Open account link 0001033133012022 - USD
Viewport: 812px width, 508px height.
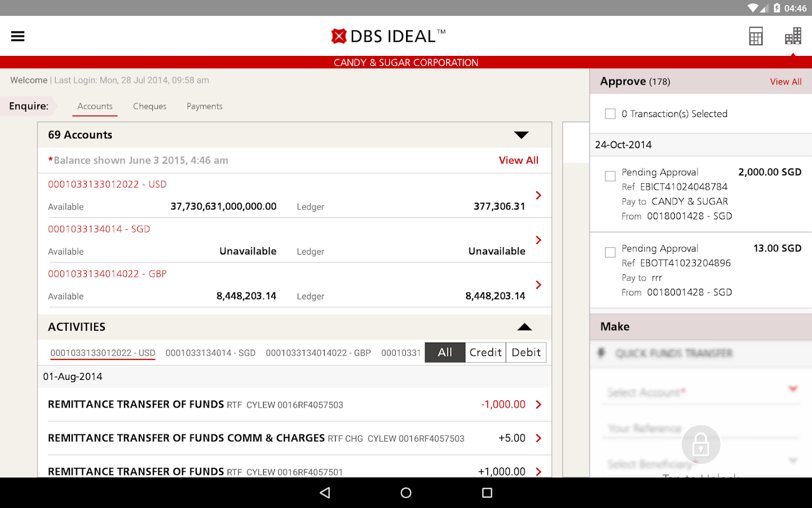tap(107, 185)
